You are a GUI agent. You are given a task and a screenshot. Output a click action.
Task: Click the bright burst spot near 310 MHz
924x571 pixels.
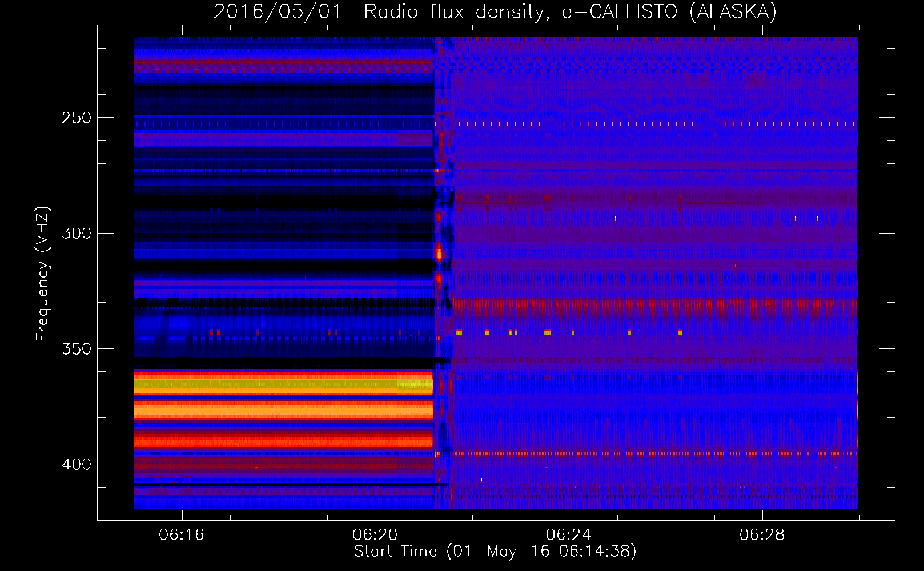pos(439,252)
